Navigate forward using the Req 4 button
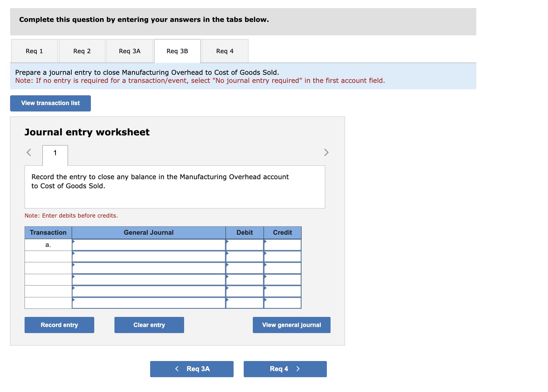 [285, 369]
